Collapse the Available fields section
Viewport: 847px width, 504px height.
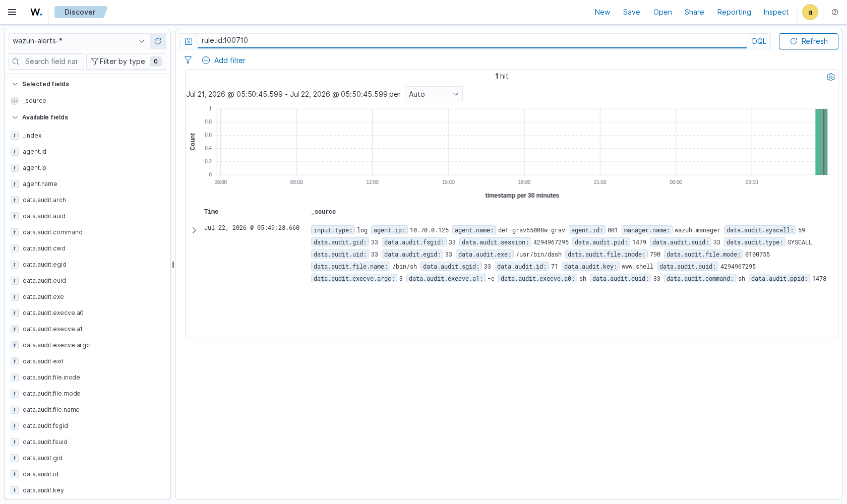(x=40, y=117)
